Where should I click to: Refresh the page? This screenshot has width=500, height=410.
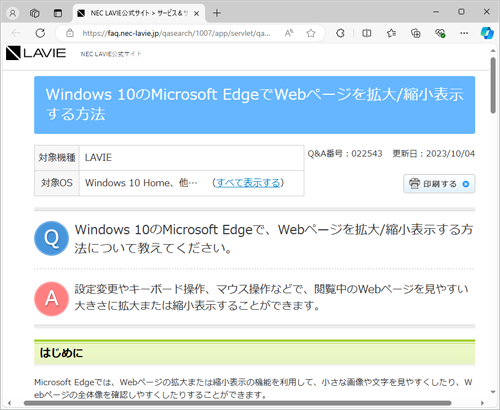[x=40, y=33]
